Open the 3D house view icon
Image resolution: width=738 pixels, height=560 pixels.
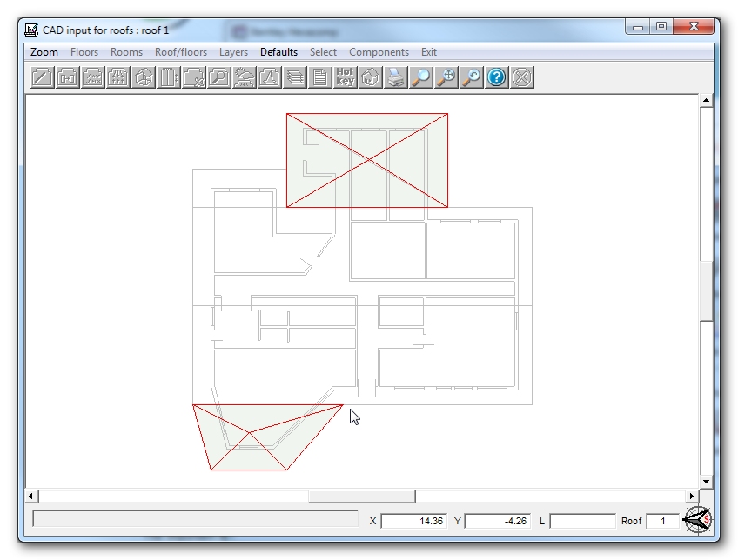coord(369,77)
